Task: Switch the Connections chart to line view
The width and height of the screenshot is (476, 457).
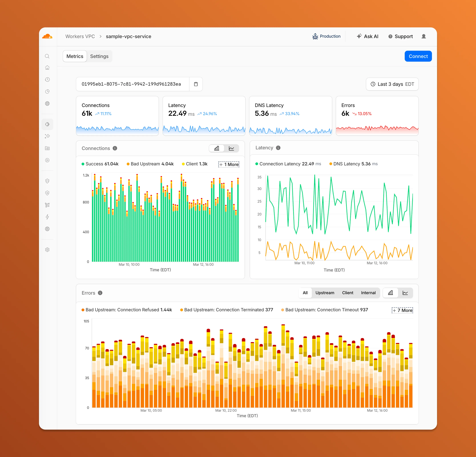Action: (x=231, y=148)
